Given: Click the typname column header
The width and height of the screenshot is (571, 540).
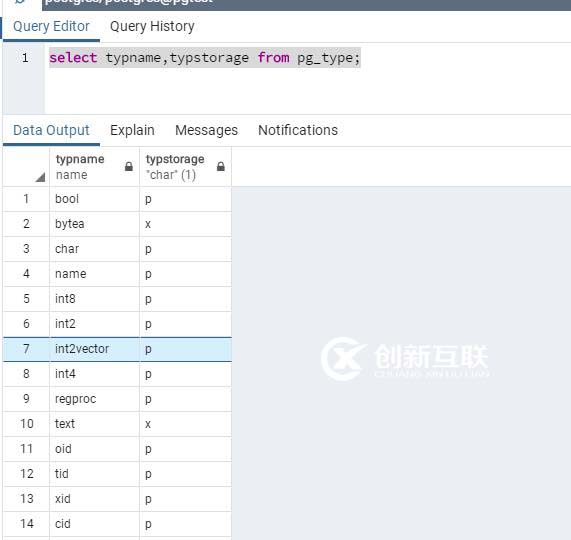Looking at the screenshot, I should [x=94, y=167].
